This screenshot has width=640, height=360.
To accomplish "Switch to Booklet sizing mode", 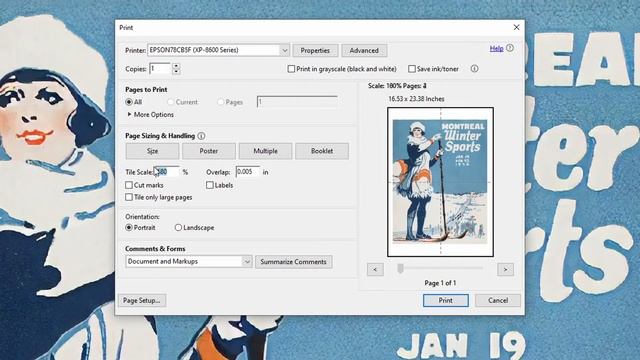I will click(x=322, y=151).
